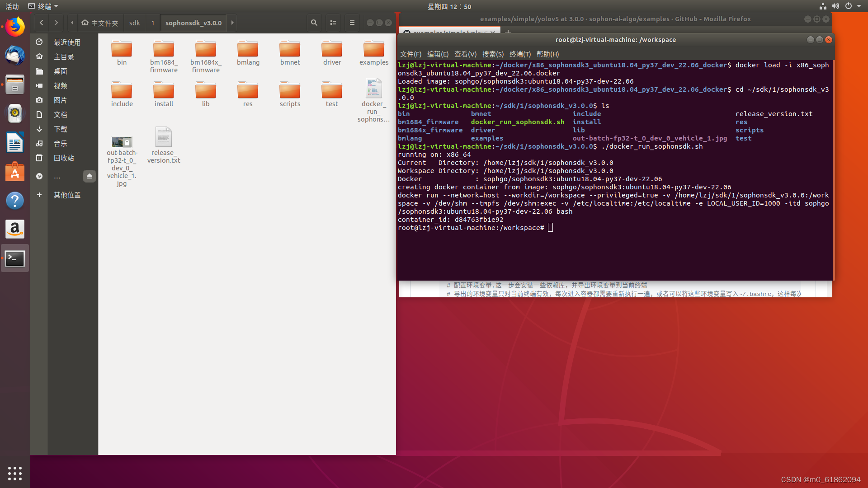Go back in file manager
868x488 pixels.
coord(41,23)
